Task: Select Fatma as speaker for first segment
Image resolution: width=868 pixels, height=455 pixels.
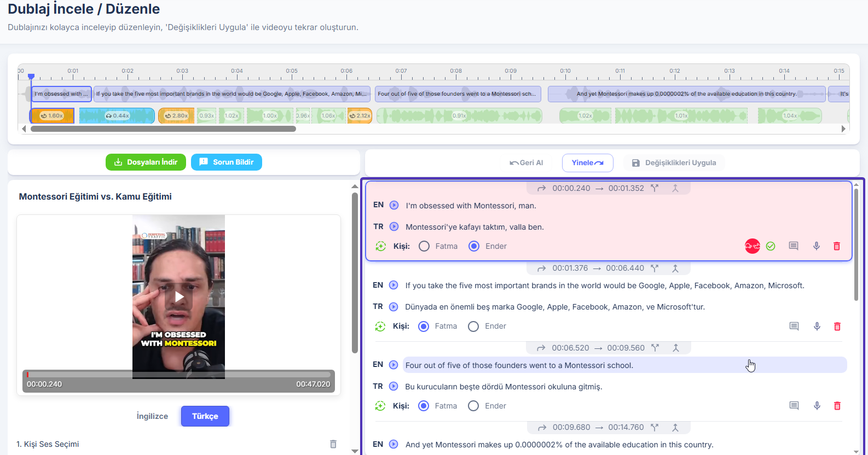Action: tap(424, 246)
